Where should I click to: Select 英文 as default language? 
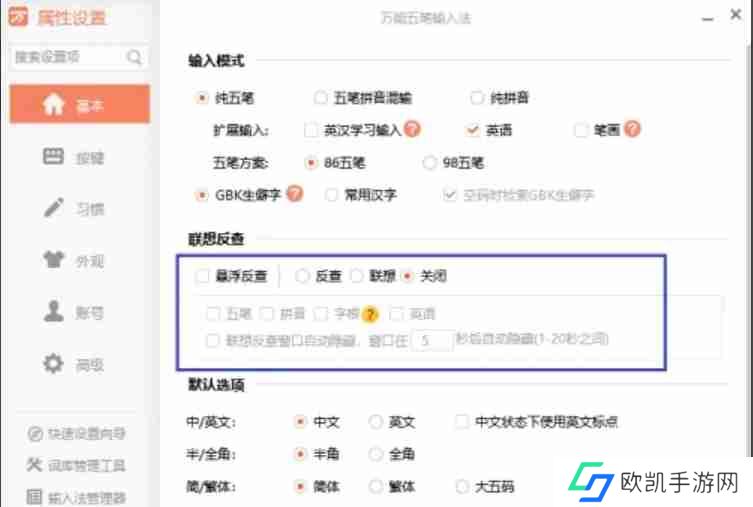coord(375,422)
